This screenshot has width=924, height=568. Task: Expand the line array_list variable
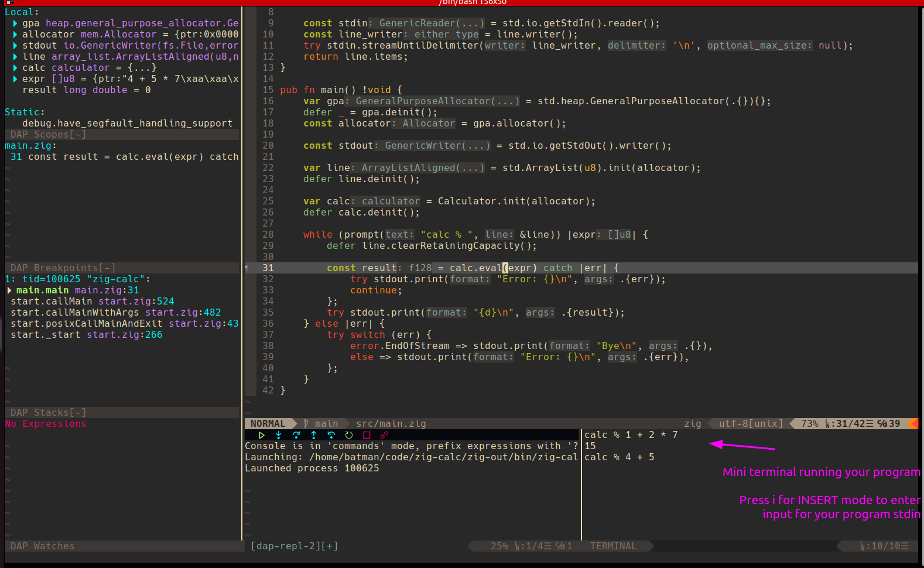tap(15, 57)
